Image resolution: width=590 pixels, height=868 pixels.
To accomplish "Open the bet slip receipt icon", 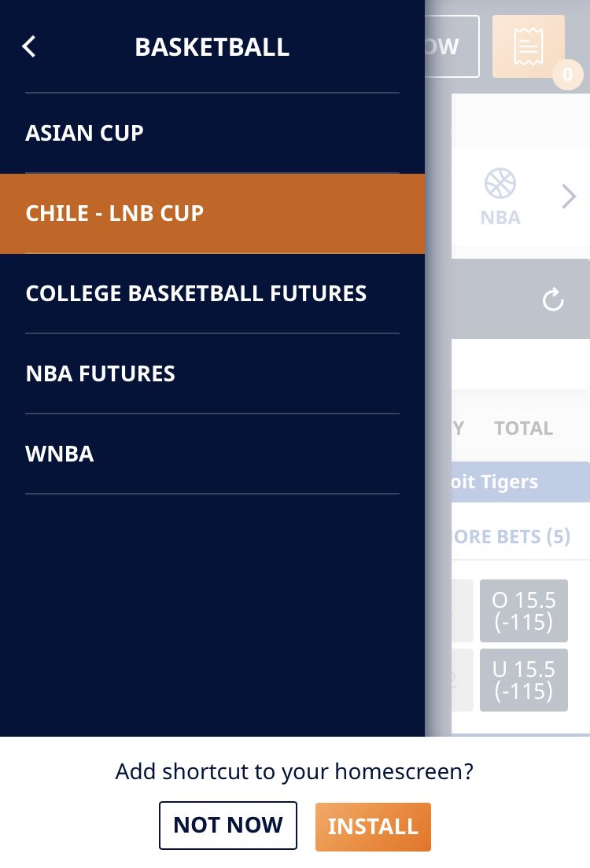I will click(528, 46).
